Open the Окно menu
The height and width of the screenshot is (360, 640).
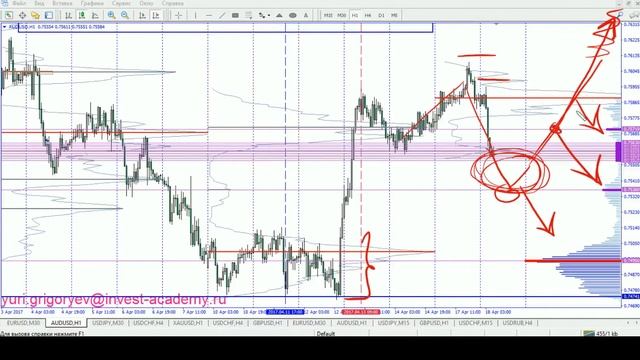tap(146, 3)
